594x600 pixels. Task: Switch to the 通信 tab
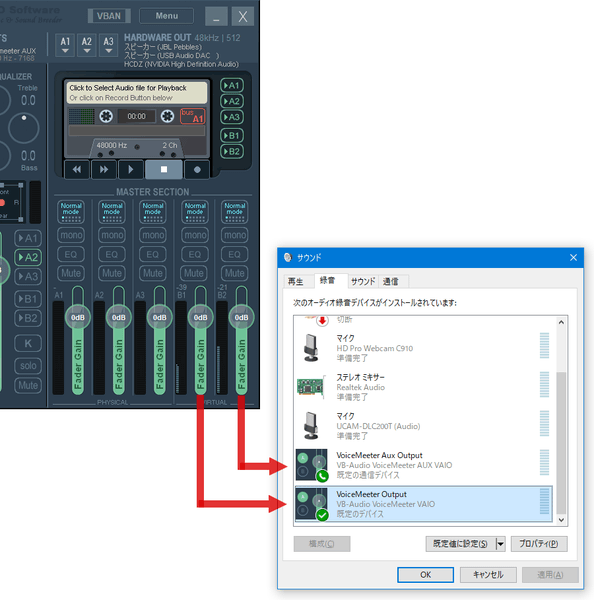click(391, 282)
